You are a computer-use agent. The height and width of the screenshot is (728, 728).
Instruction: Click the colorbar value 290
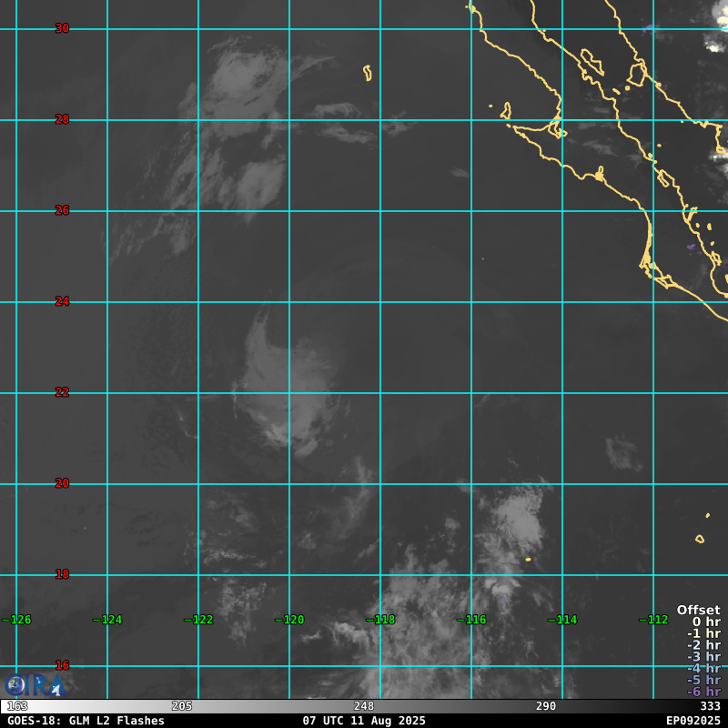pos(546,707)
